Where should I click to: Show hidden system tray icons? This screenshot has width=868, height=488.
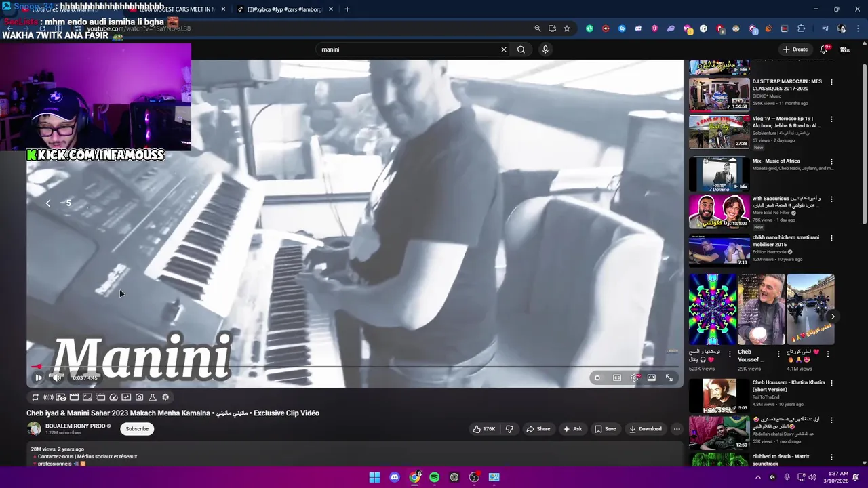757,477
